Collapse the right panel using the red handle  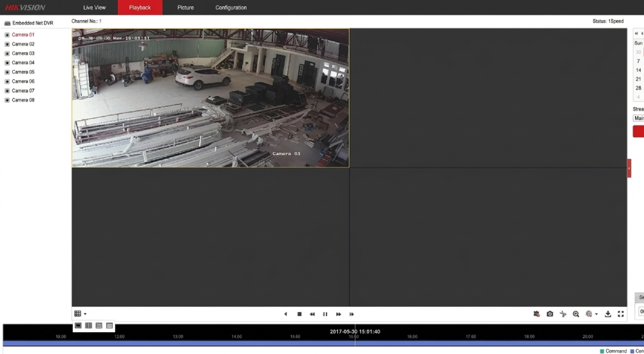point(629,169)
